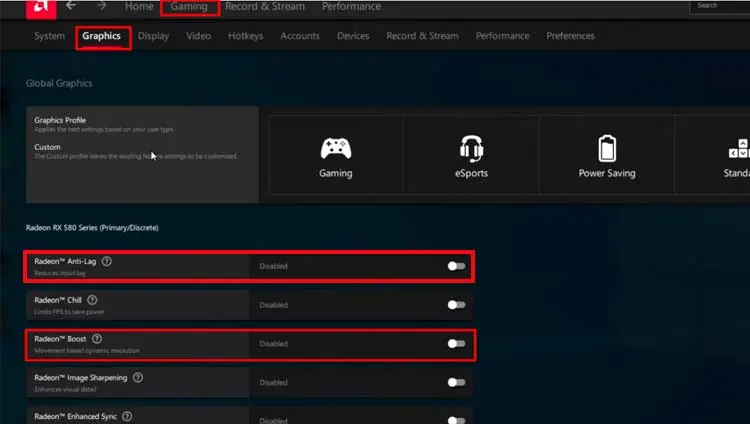Click the Radeon Chill label
Screen dimensions: 750x424
click(x=58, y=300)
